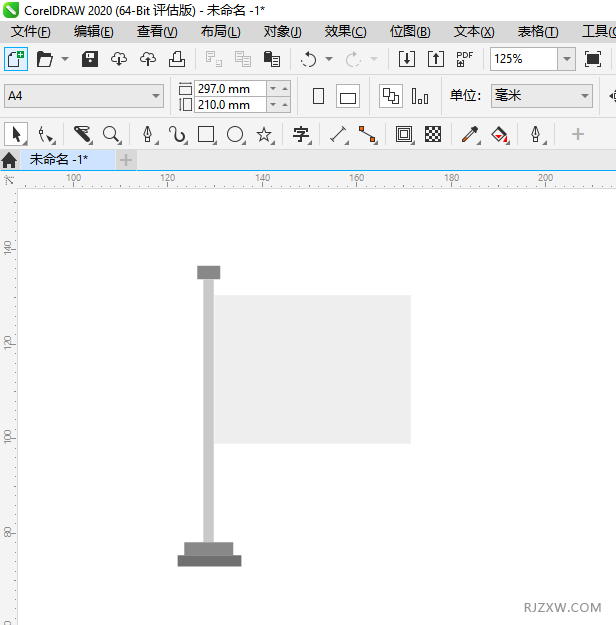
Task: Expand the Open recent files arrow
Action: [65, 59]
